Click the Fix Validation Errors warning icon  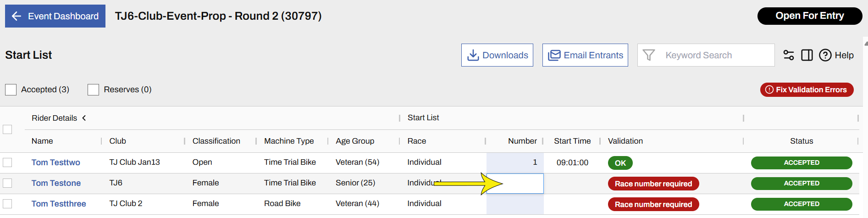(769, 89)
